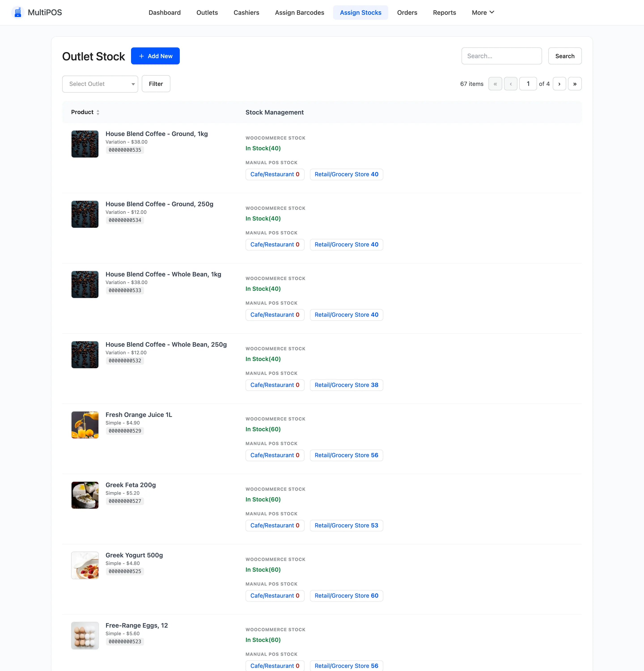
Task: Click barcode 00000000529
Action: tap(125, 431)
